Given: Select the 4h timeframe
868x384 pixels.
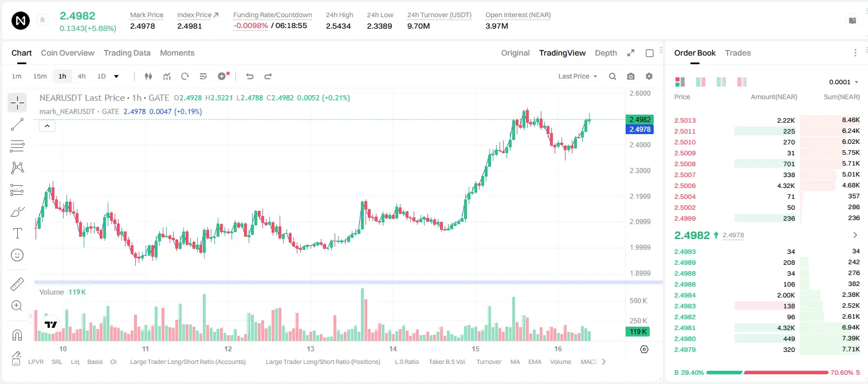Looking at the screenshot, I should pyautogui.click(x=81, y=76).
